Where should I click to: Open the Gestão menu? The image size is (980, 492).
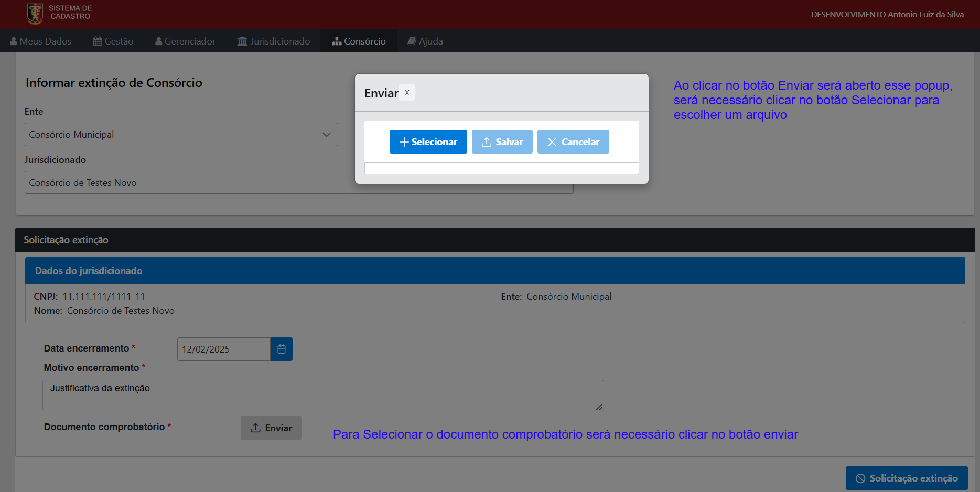point(113,41)
